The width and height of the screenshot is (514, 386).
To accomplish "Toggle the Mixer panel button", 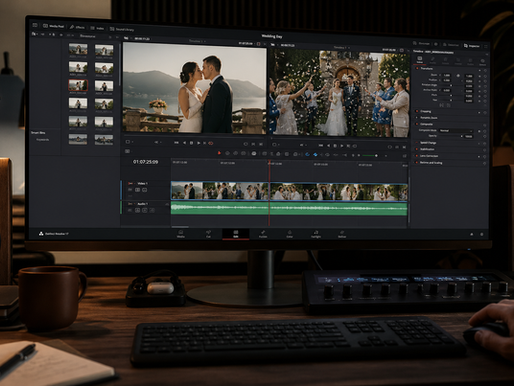I will point(421,43).
